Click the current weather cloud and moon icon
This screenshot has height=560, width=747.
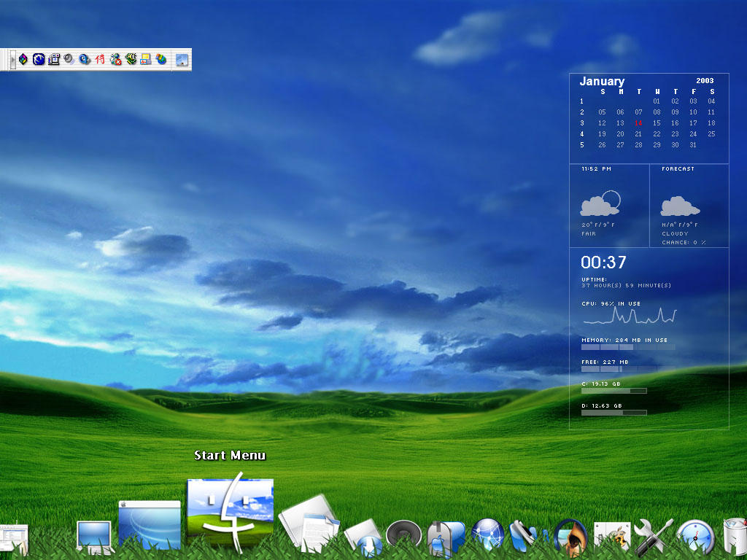600,203
